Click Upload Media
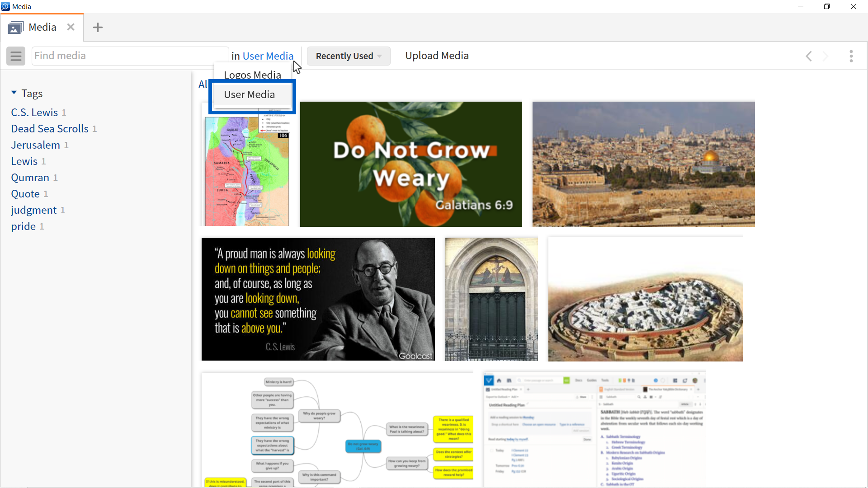Screen dimensions: 868x488 (x=437, y=56)
